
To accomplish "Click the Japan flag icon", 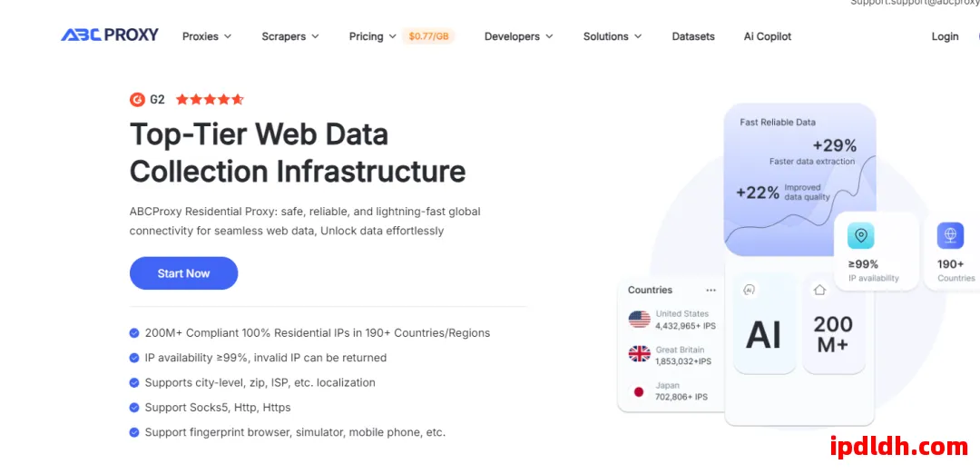I will point(639,391).
